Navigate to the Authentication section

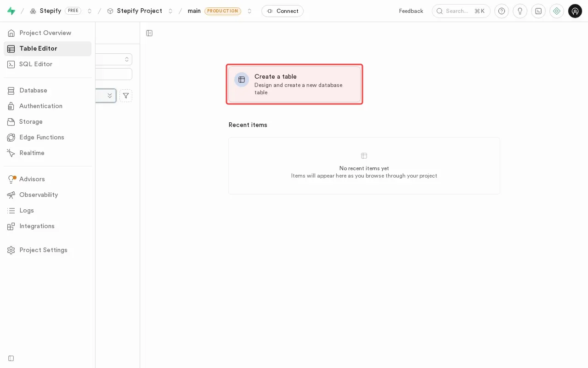(x=40, y=106)
